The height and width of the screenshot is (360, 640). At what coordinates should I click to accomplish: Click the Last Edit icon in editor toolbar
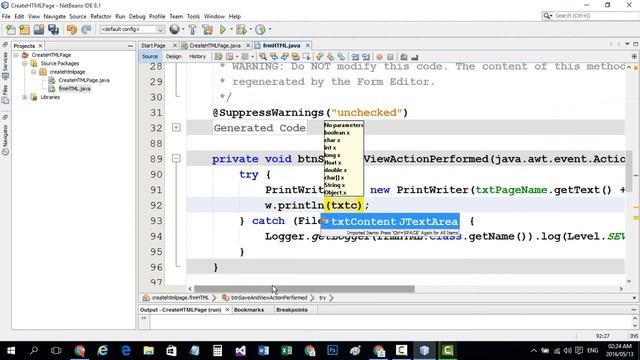(x=218, y=57)
